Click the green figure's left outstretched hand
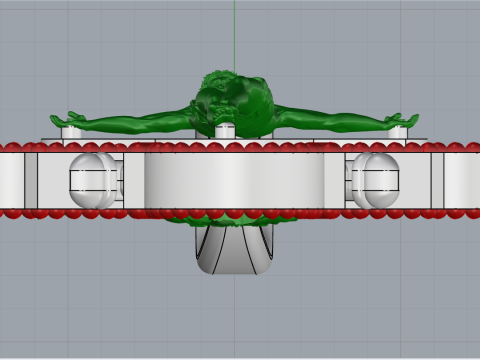This screenshot has height=360, width=480. click(x=68, y=119)
